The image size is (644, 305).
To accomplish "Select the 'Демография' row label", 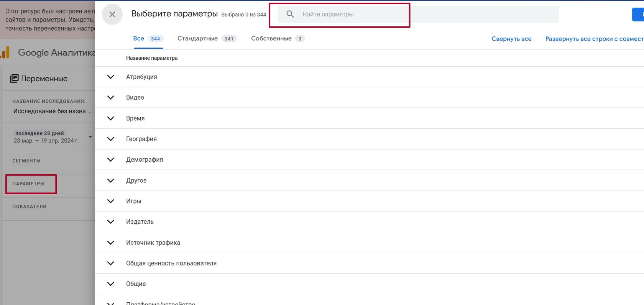I will point(145,159).
